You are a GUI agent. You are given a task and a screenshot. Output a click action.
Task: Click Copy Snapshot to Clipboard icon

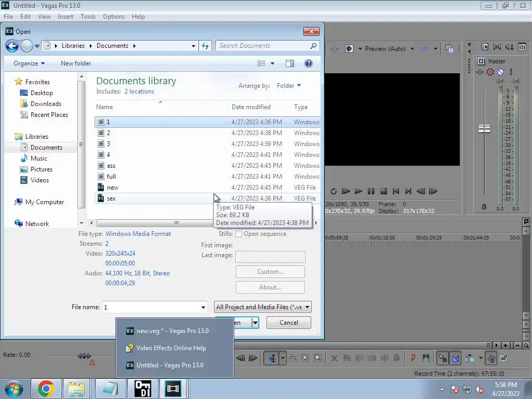tap(449, 48)
